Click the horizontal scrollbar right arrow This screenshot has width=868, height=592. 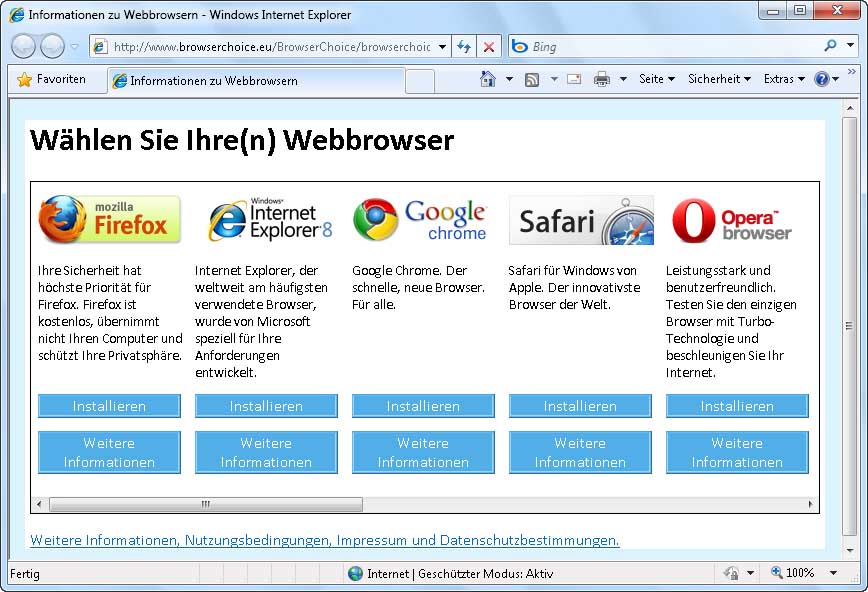tap(811, 505)
